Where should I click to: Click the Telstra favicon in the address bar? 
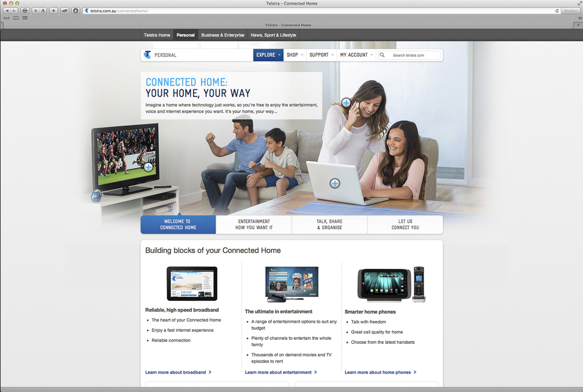click(86, 11)
